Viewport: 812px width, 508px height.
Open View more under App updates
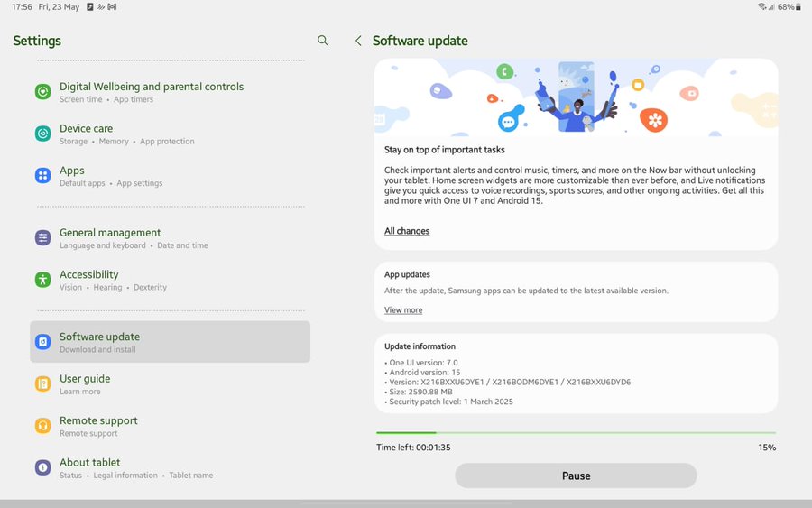point(403,310)
